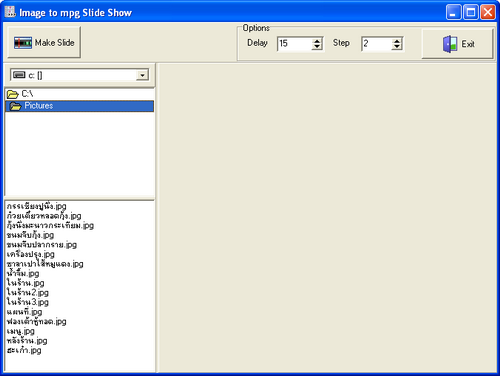This screenshot has height=376, width=500.
Task: Maximize the Image to mpg Slide Show window
Action: 471,12
